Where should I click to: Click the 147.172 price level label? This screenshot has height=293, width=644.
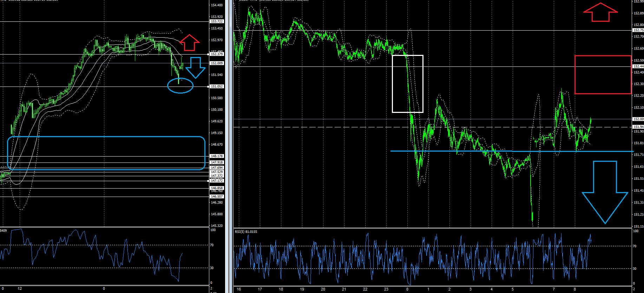coord(217,181)
